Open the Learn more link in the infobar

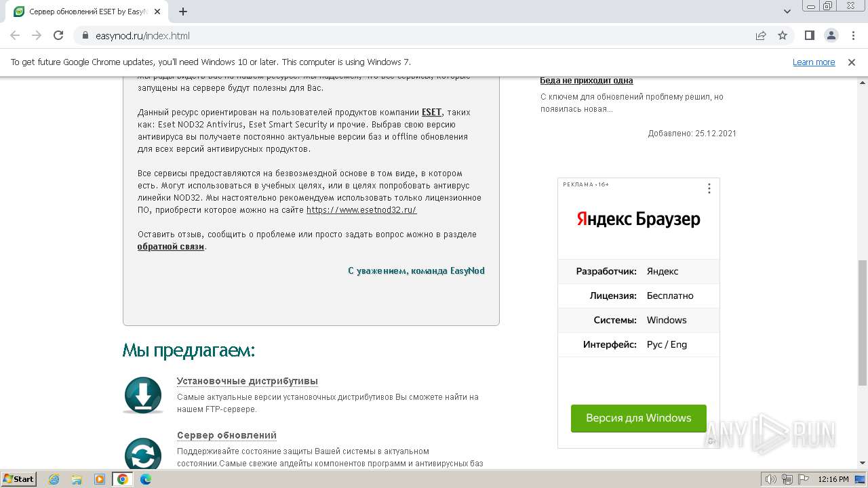point(814,62)
